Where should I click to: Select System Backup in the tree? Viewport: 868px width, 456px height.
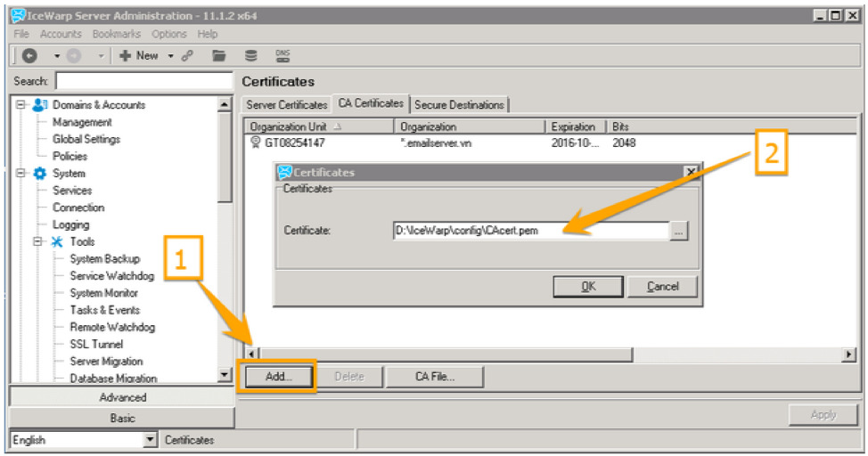[x=104, y=258]
